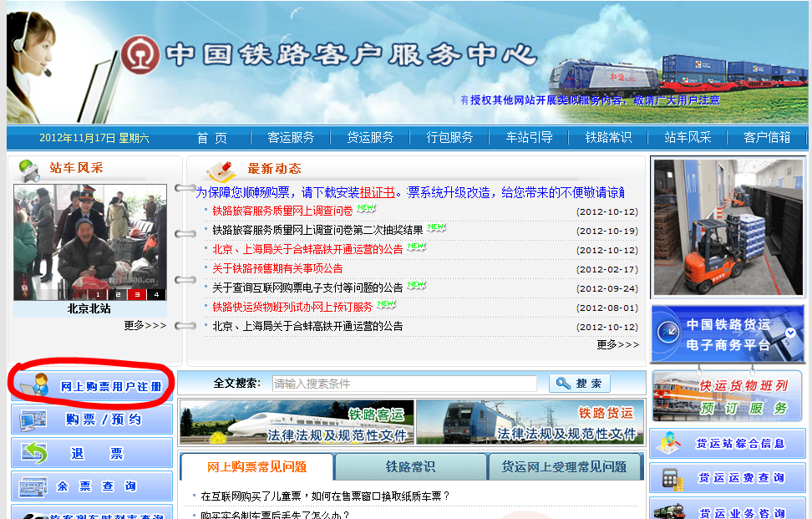Click the icon on 货运站综合信息
This screenshot has width=812, height=519.
click(x=668, y=444)
